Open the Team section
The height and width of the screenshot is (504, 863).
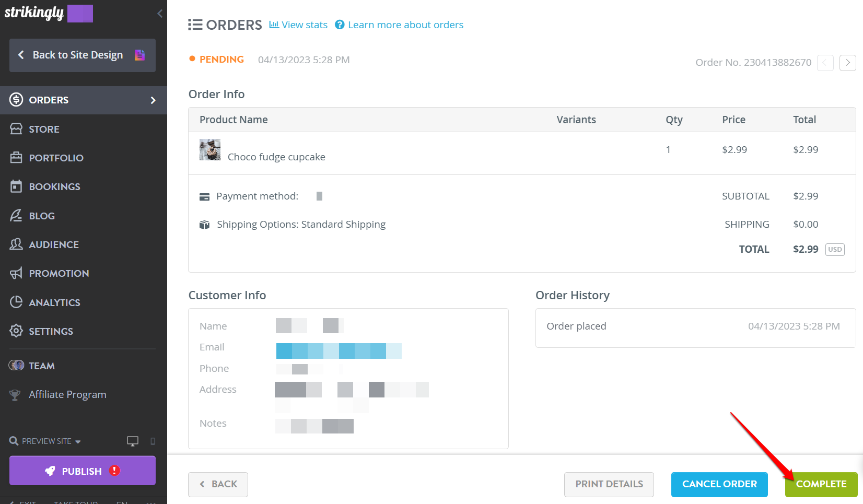click(41, 365)
